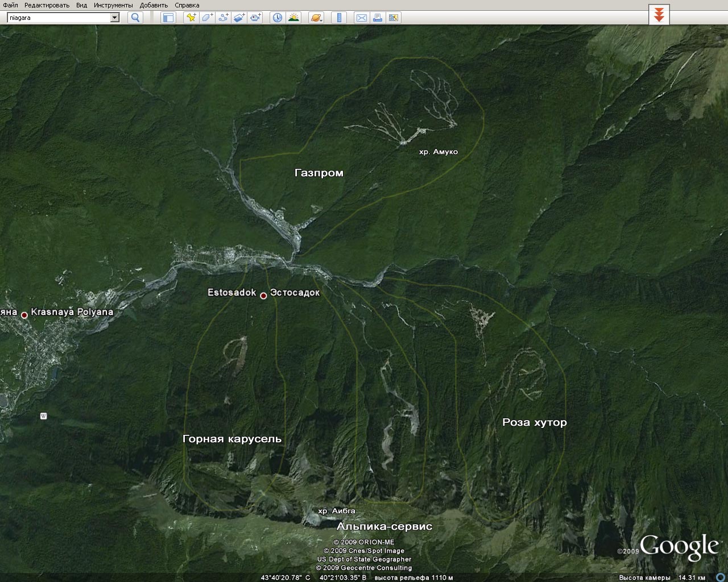Add an image overlay with the toolbar icon

coord(239,18)
